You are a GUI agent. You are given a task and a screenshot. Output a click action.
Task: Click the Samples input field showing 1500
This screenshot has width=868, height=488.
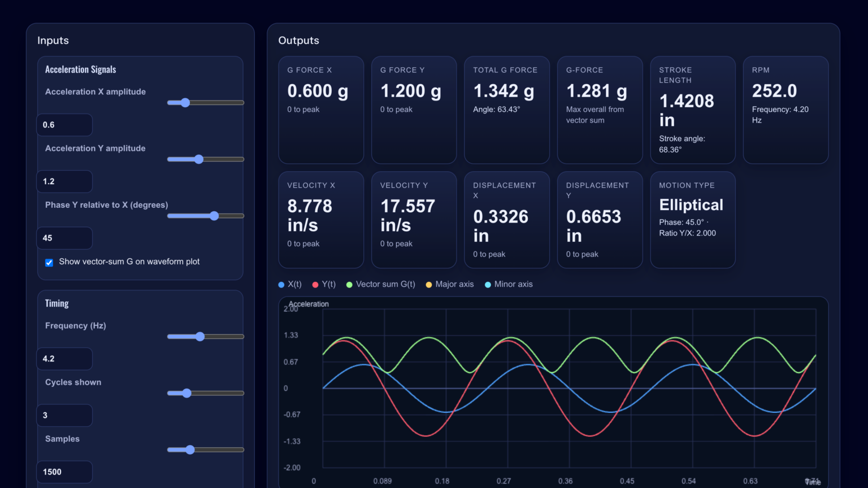[x=64, y=472]
